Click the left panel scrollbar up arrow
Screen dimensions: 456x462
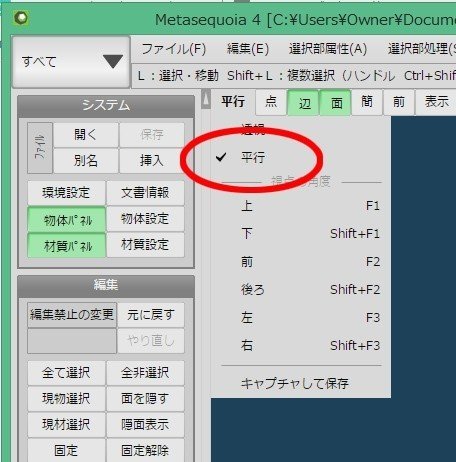[x=206, y=99]
